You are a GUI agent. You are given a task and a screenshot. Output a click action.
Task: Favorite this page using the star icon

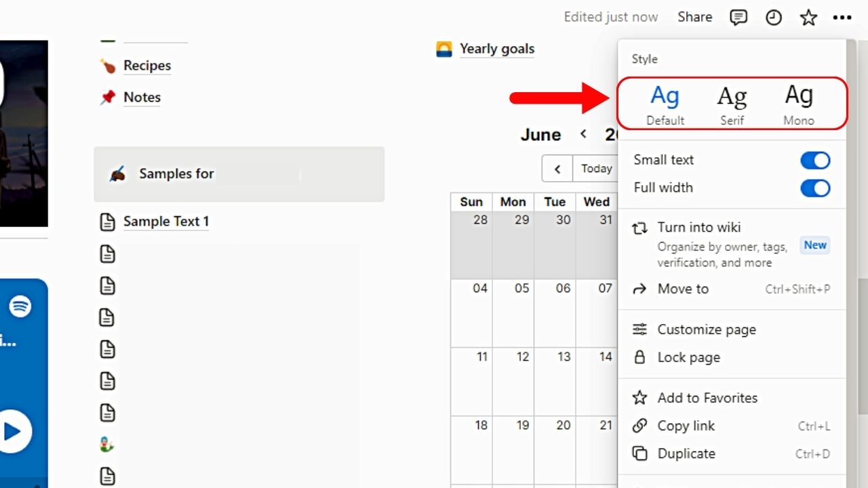coord(808,17)
